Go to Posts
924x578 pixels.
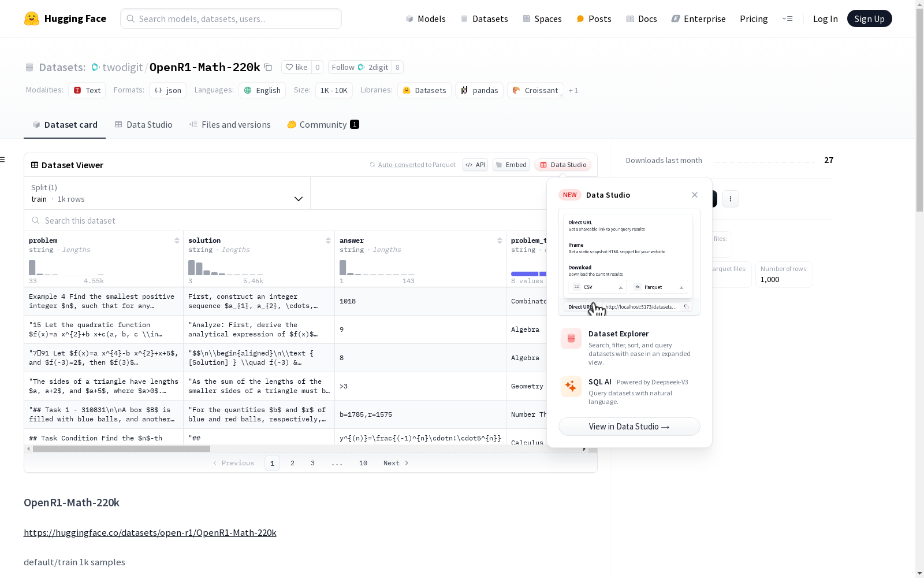[x=594, y=18]
